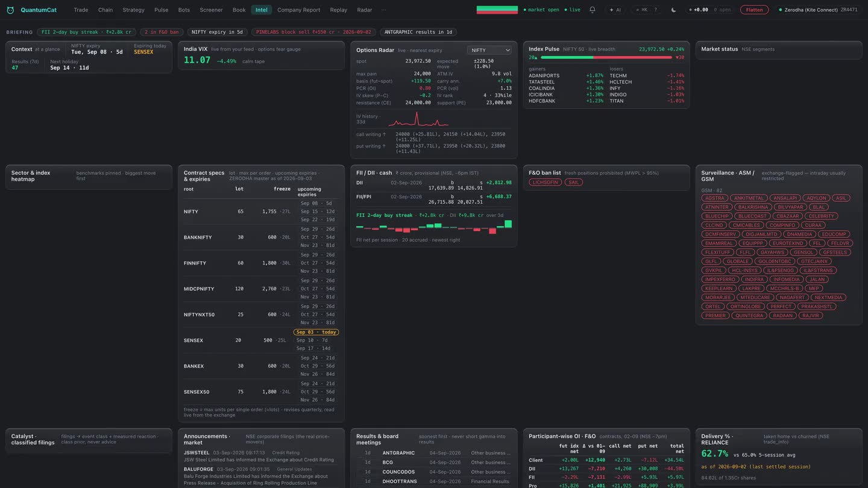Click the FII 2-day buy streak briefing chip

86,32
